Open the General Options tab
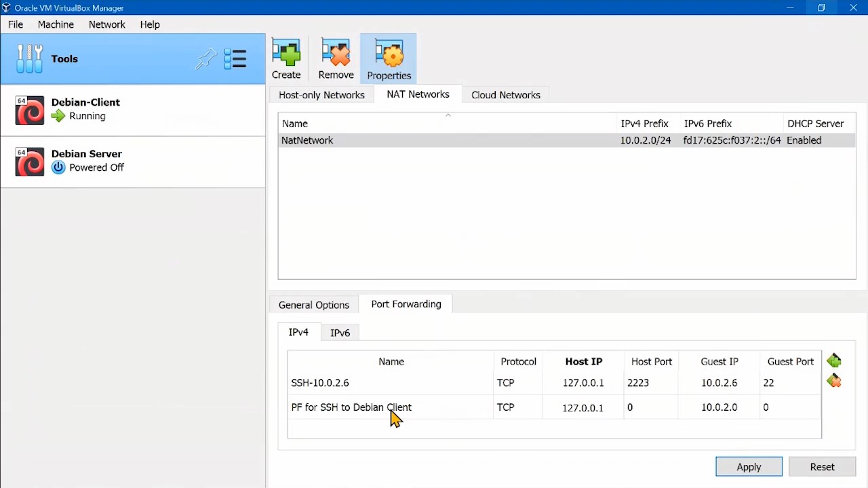 click(314, 305)
